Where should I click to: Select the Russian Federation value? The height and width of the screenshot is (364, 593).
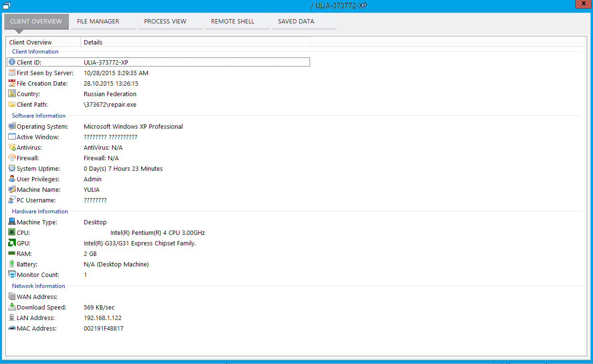(110, 94)
